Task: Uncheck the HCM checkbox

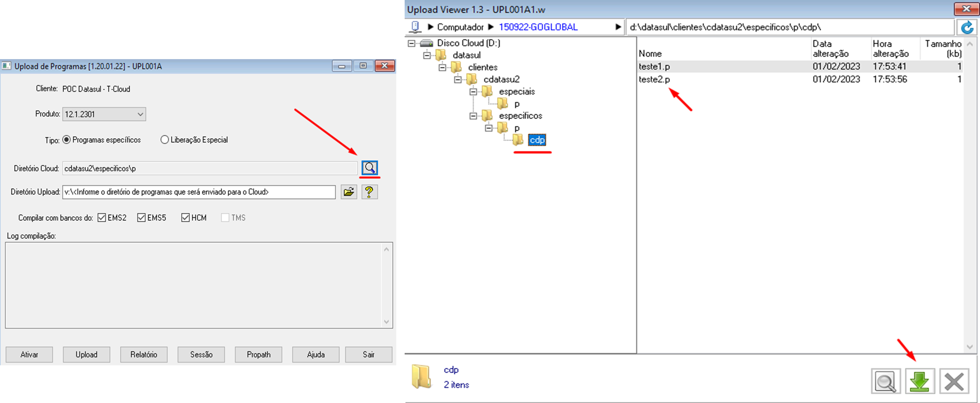Action: (x=185, y=218)
